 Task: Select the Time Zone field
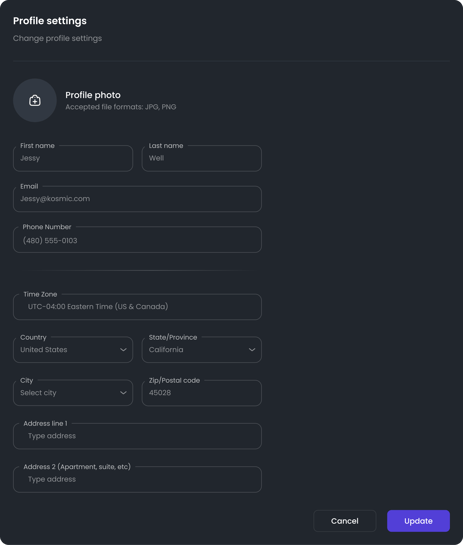(x=137, y=307)
